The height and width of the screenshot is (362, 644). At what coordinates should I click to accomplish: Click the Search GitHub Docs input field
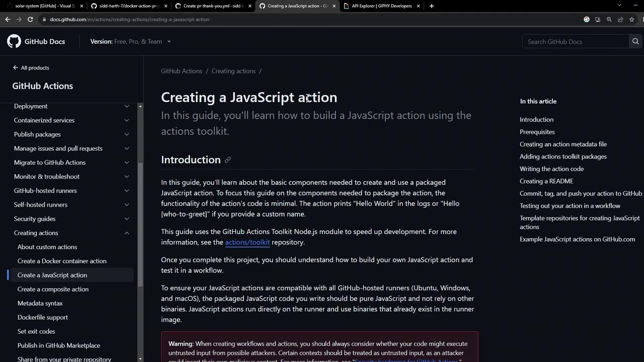click(576, 42)
